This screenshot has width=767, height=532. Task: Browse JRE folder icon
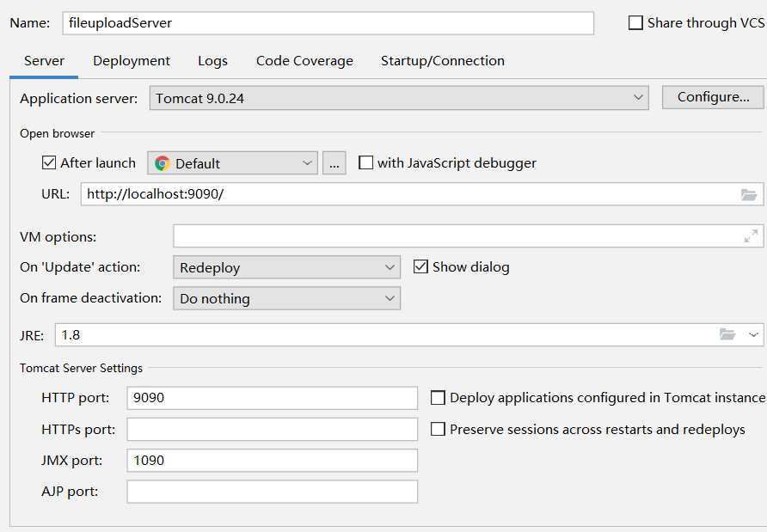[727, 334]
